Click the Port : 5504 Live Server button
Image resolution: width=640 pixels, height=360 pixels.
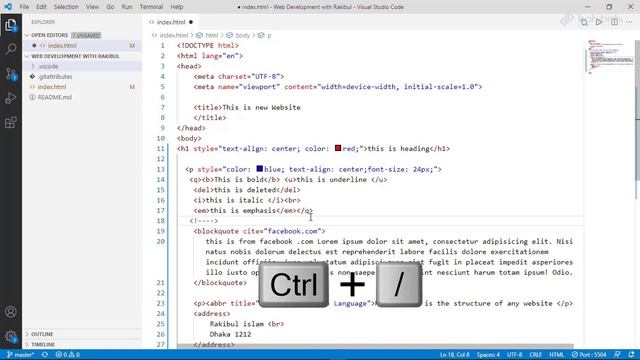[x=589, y=355]
